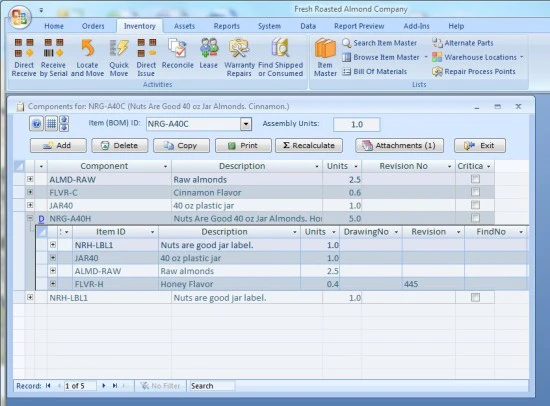Open the Reconcile tool

[x=177, y=54]
